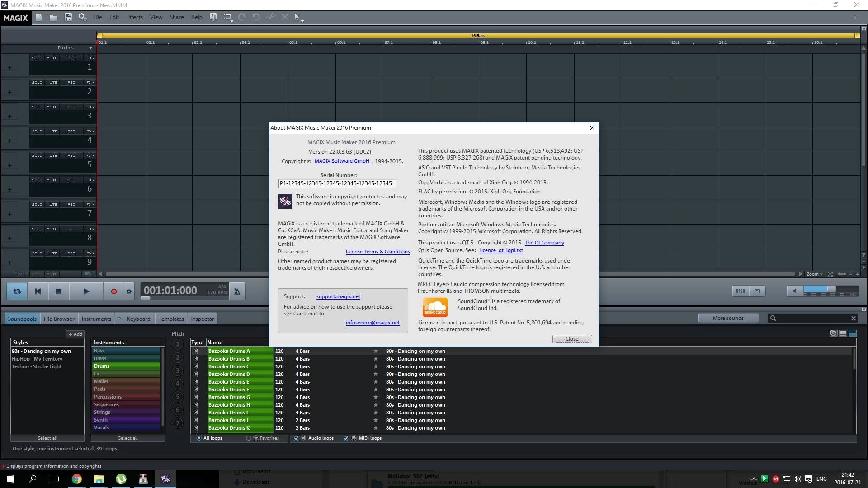
Task: Jump to start with the rewind button
Action: [38, 291]
